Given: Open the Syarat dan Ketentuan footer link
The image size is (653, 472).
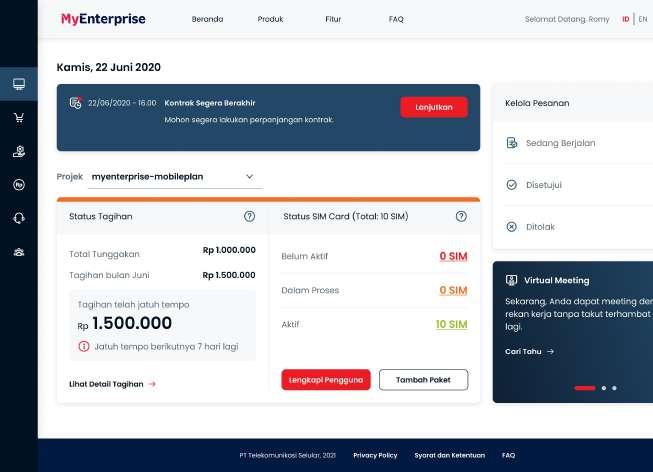Looking at the screenshot, I should pos(450,455).
